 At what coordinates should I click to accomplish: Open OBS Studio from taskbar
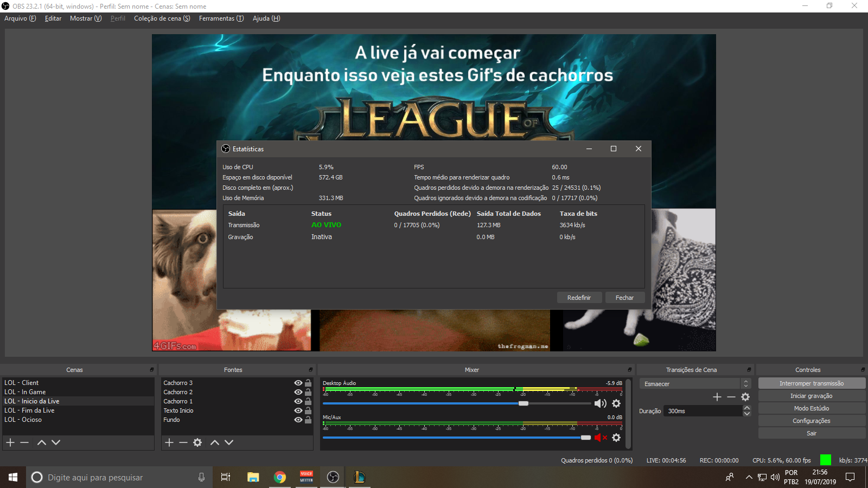333,477
